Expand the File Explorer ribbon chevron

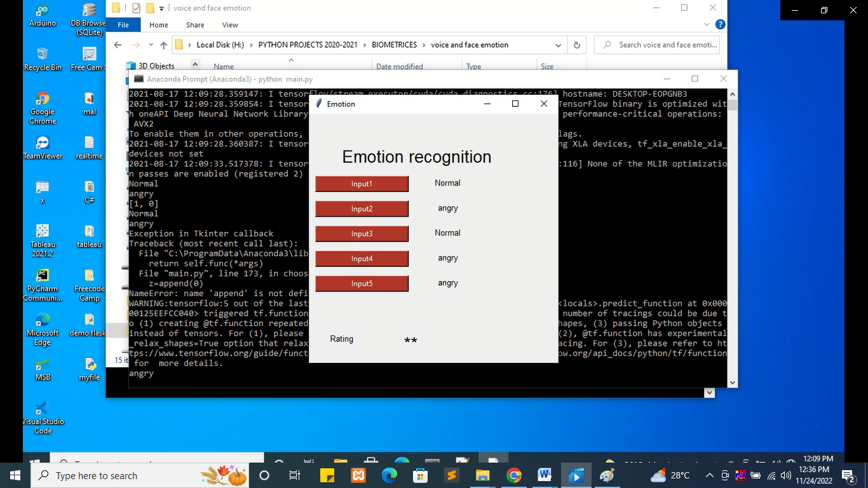707,25
